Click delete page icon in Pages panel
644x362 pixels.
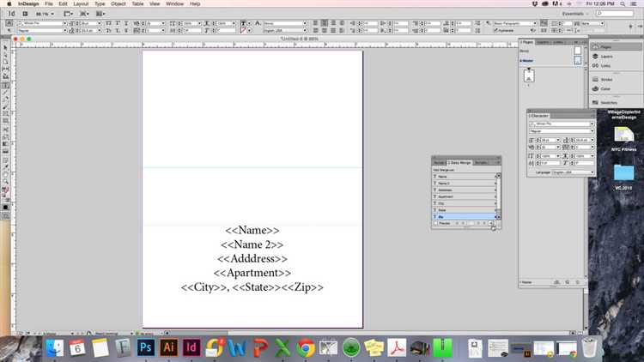click(x=578, y=282)
